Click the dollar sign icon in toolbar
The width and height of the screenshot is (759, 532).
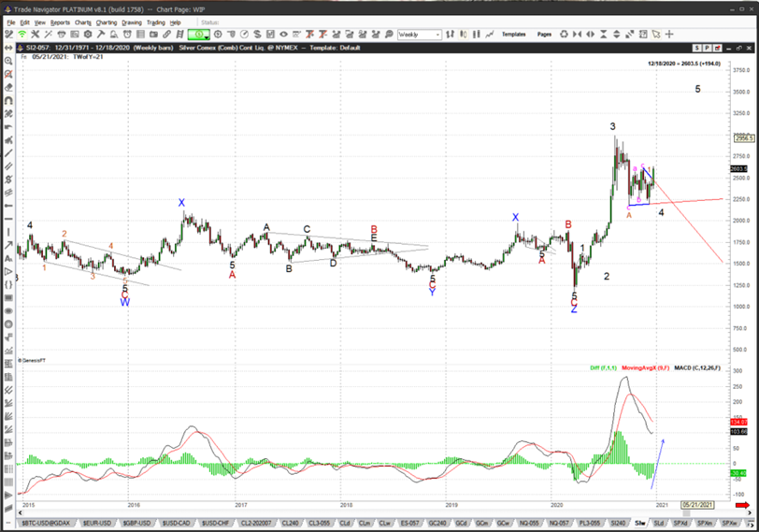click(x=257, y=35)
